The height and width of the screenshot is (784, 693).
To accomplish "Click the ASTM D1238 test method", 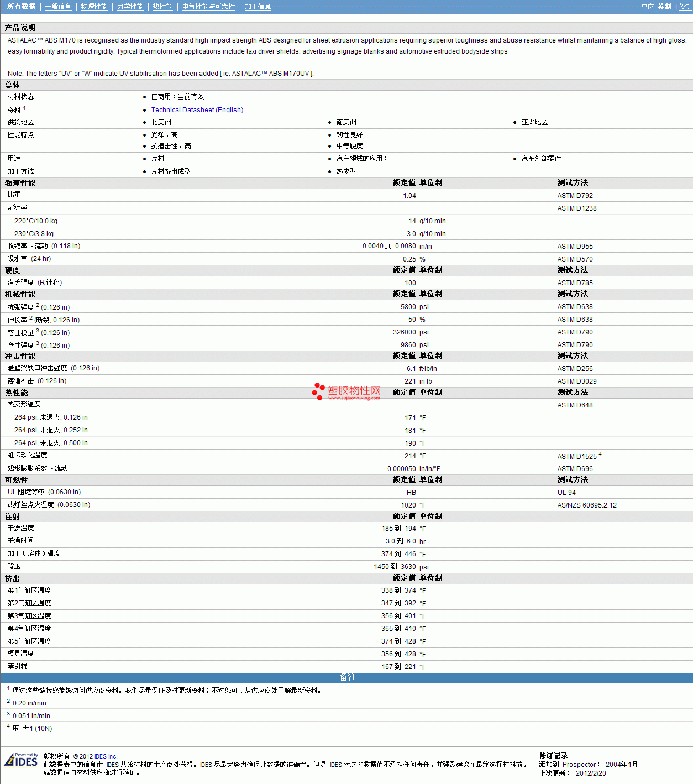I will 577,208.
